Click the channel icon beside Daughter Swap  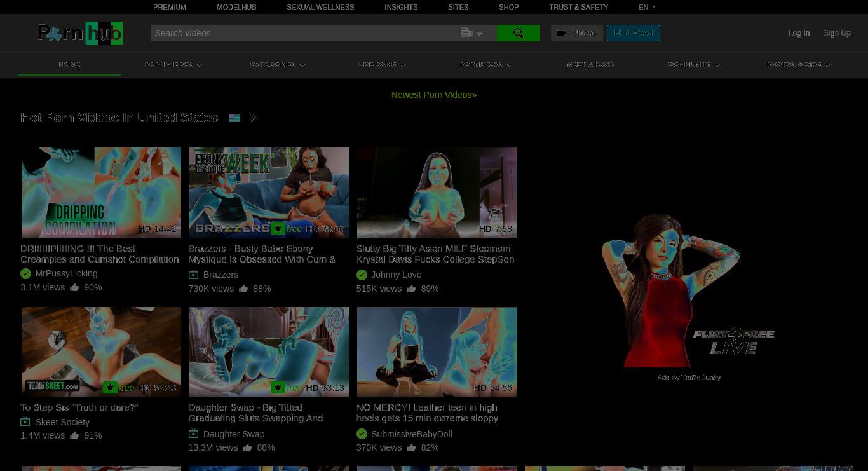click(x=193, y=433)
